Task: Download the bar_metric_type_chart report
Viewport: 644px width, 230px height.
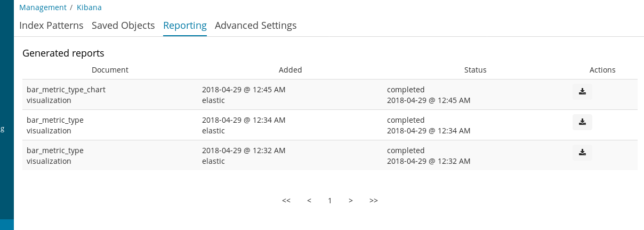Action: tap(582, 92)
